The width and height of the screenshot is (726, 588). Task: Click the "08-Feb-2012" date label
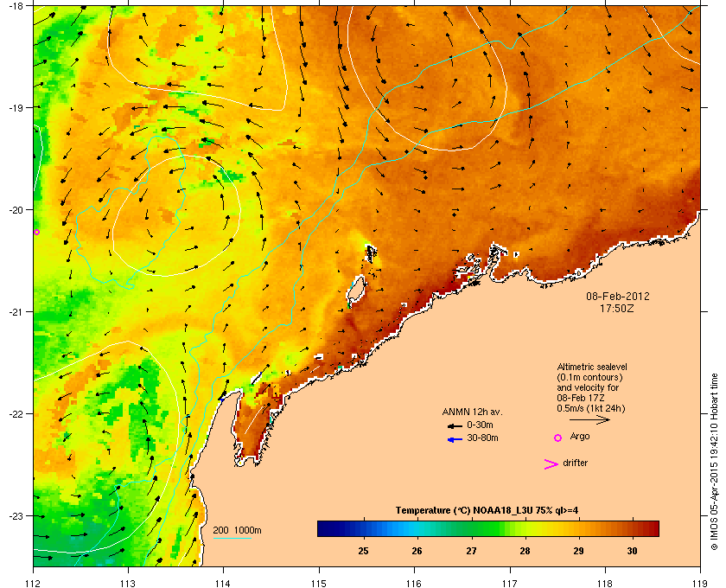(x=618, y=297)
